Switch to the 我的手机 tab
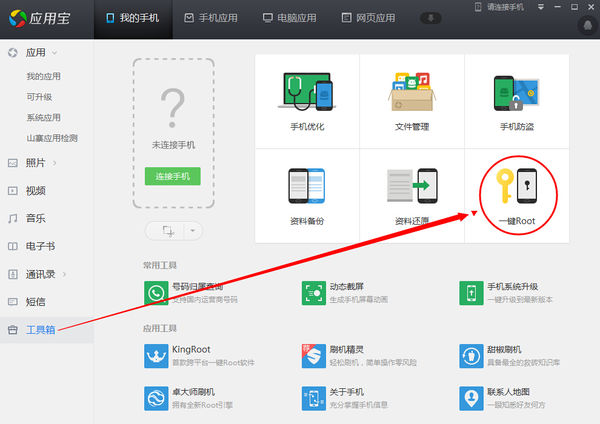The height and width of the screenshot is (424, 600). click(x=133, y=18)
